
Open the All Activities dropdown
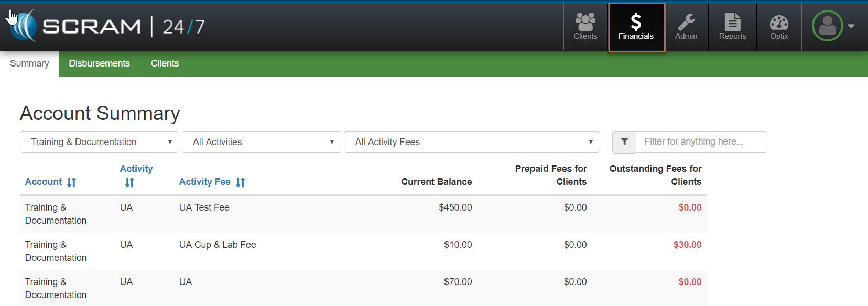262,142
